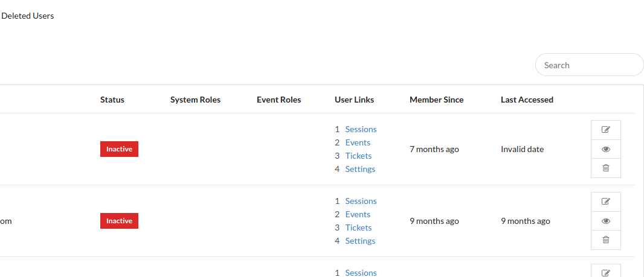The width and height of the screenshot is (644, 277).
Task: Click the eye icon for user last accessed 9 months ago
Action: 605,221
